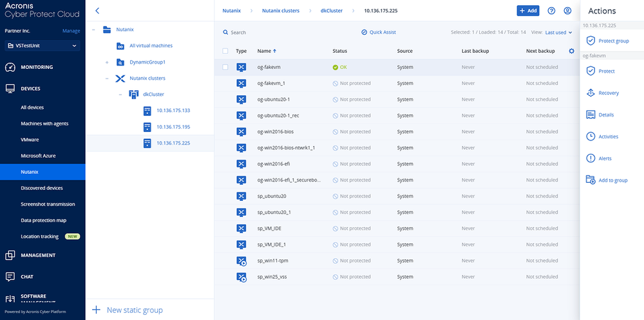The image size is (644, 320).
Task: Select the sp_VM_IDE_1 row name
Action: [x=272, y=245]
